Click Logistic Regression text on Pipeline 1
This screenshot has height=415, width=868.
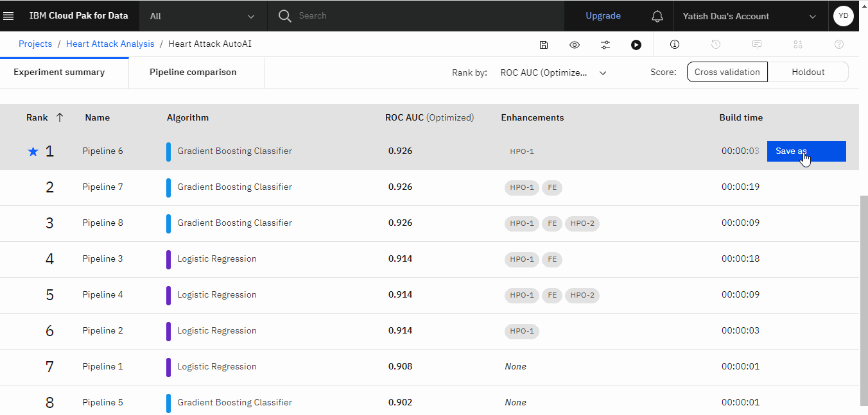coord(217,367)
